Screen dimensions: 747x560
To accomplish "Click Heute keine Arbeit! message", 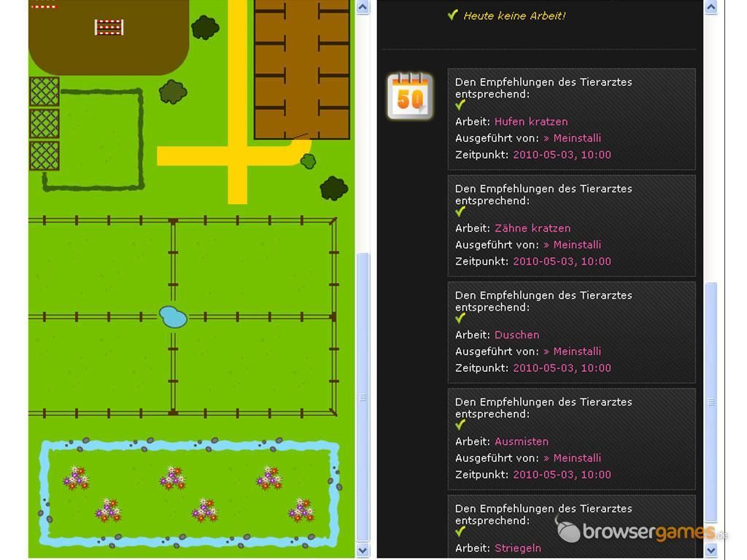I will [514, 16].
